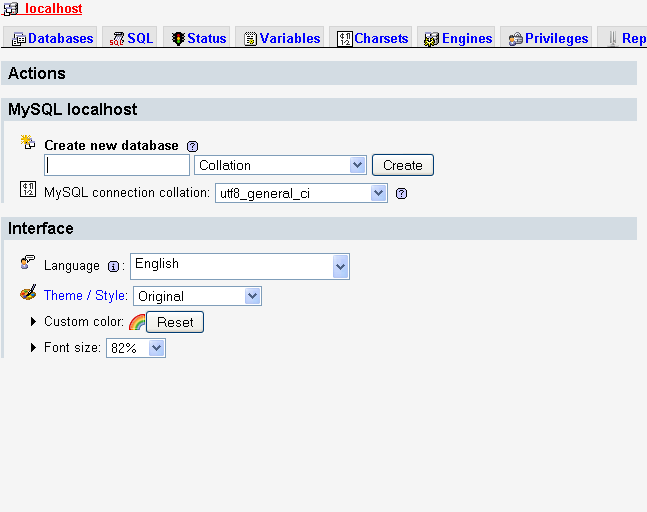Click the MySQL localhost section heading
Screen dimensions: 647x512
click(73, 109)
